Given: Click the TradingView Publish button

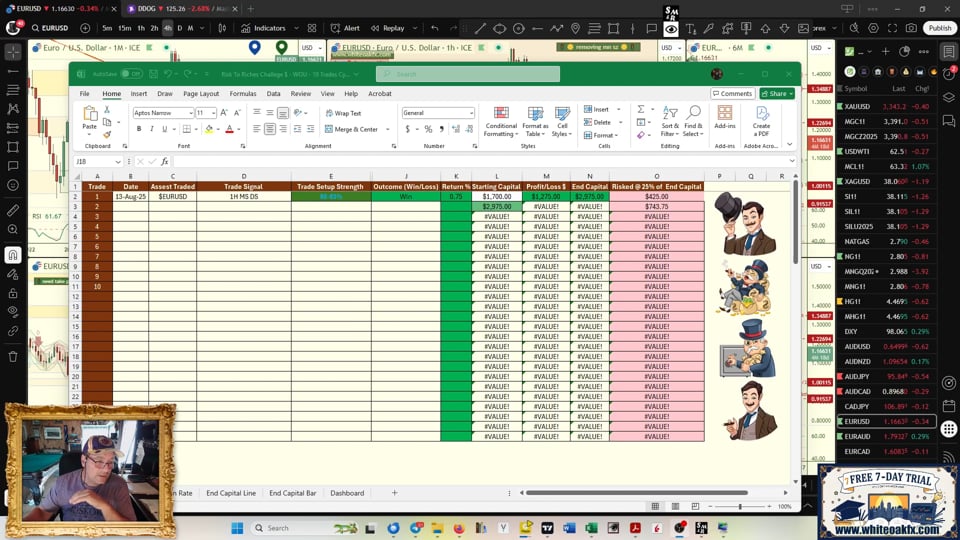Looking at the screenshot, I should 940,28.
